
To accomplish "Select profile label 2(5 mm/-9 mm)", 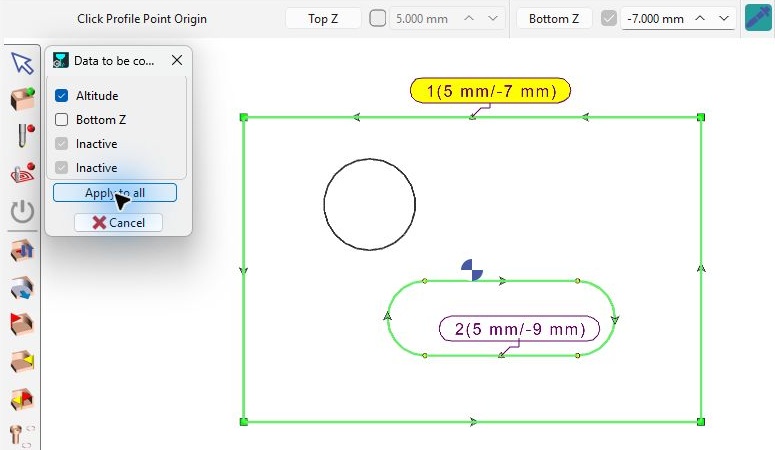I will (x=519, y=329).
